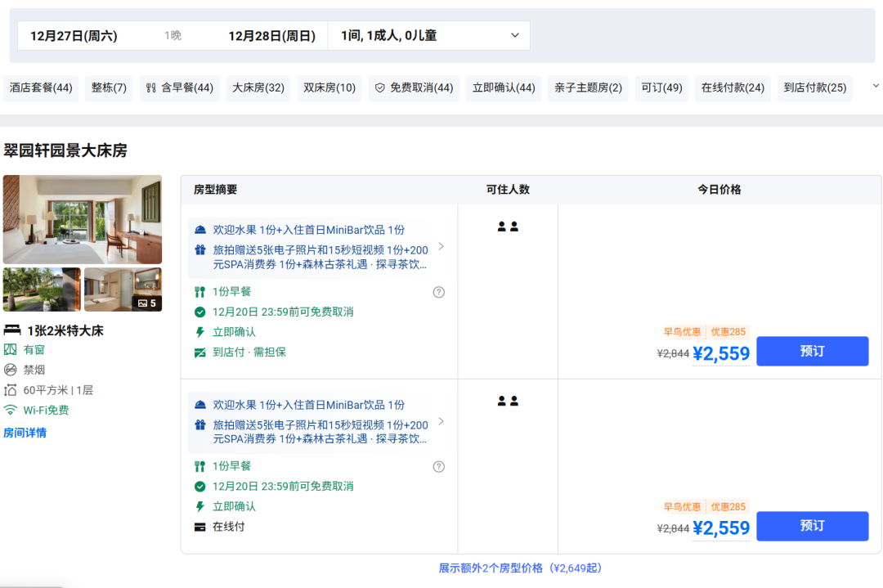This screenshot has height=588, width=883.
Task: Click the bed icon beside 1张2米特大床
Action: tap(11, 330)
